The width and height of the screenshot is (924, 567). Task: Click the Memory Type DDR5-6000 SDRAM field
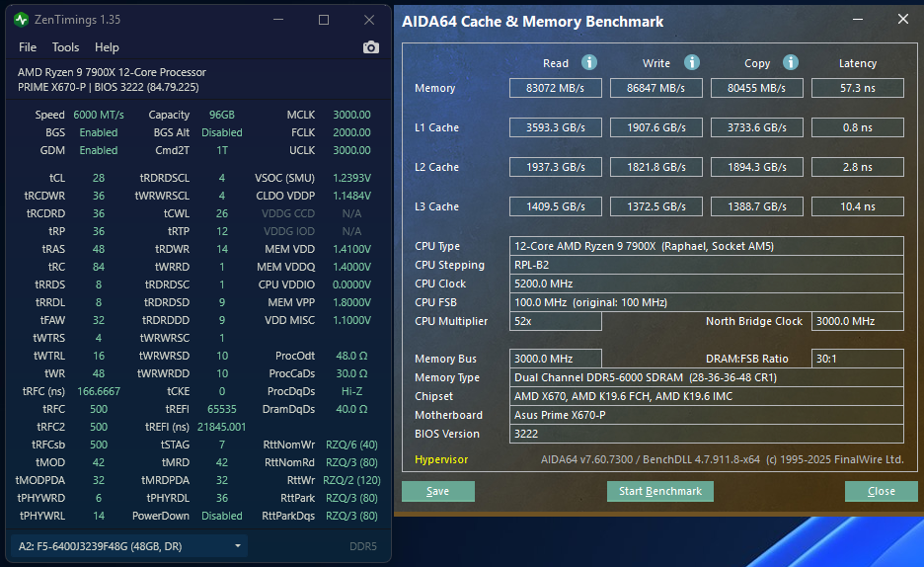coord(707,377)
